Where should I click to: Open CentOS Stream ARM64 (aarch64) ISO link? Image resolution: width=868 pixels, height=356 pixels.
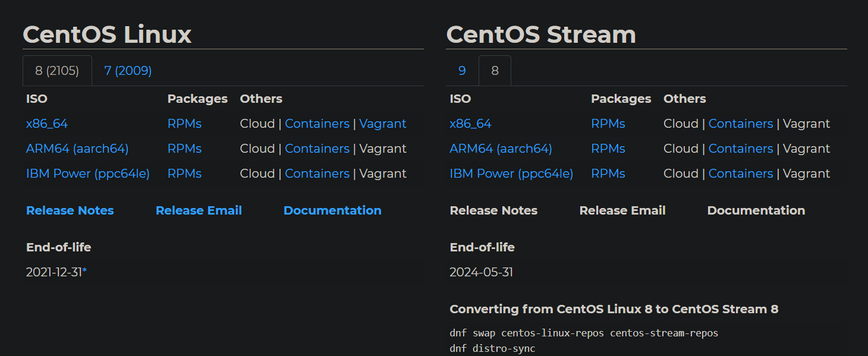click(501, 149)
